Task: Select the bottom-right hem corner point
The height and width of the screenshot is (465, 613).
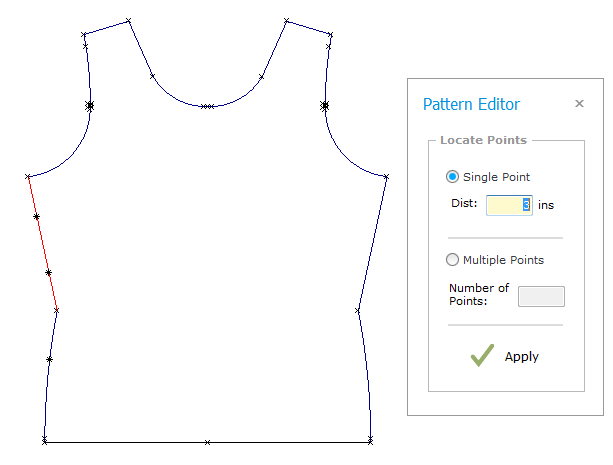Action: tap(370, 440)
